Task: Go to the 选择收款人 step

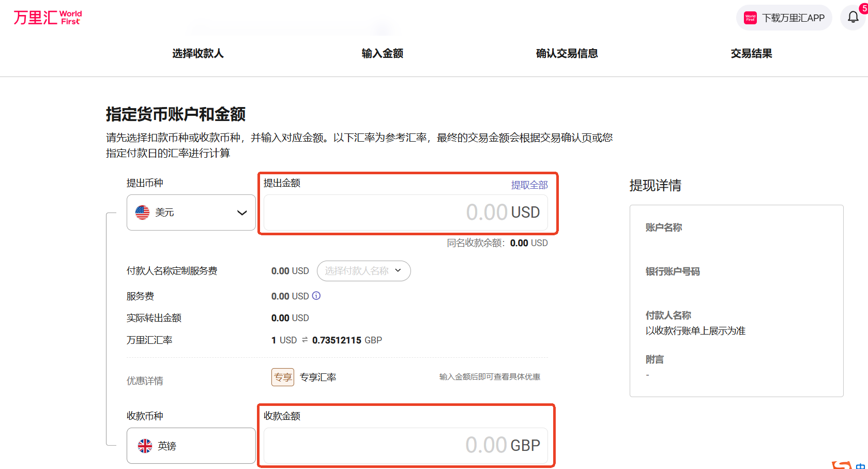Action: coord(197,53)
